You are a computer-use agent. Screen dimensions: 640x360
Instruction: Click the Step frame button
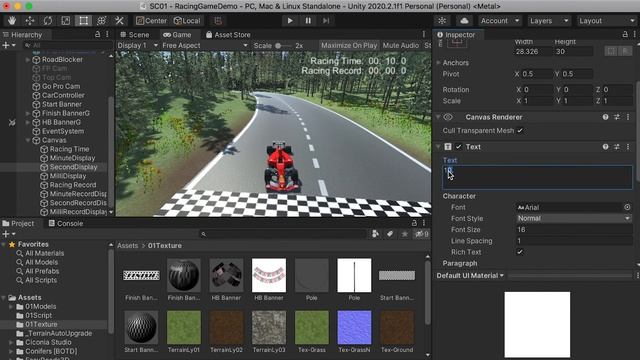(x=326, y=21)
